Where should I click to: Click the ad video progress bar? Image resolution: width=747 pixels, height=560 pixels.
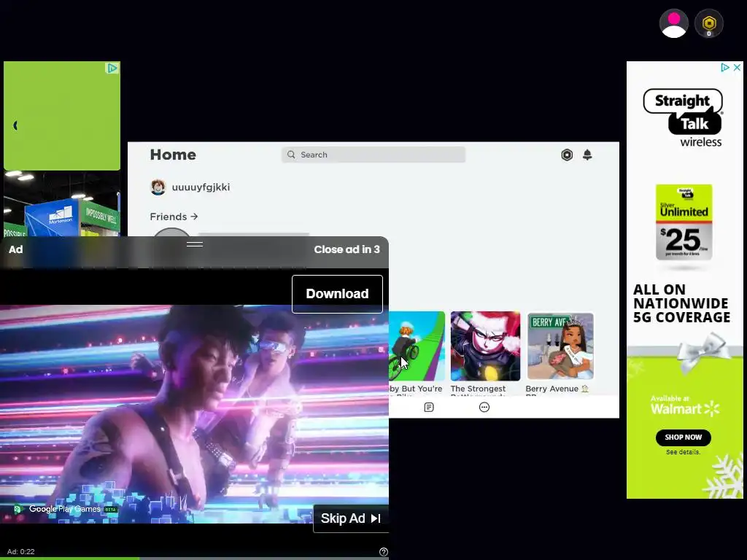tap(194, 558)
